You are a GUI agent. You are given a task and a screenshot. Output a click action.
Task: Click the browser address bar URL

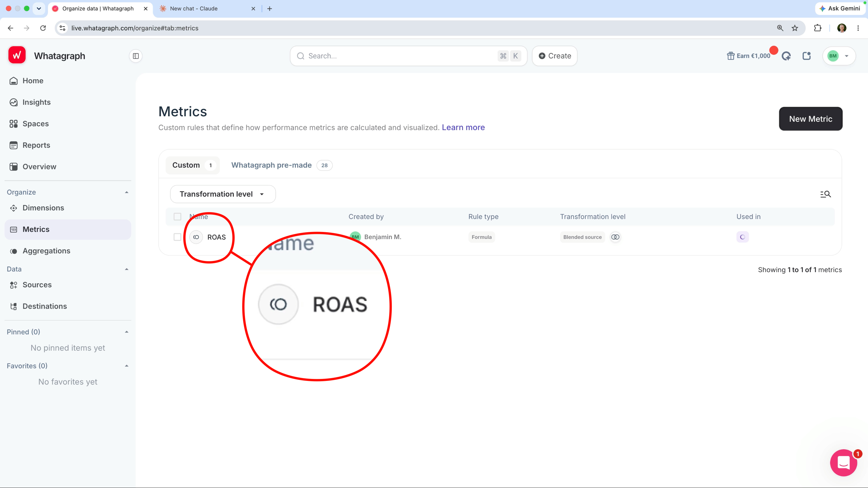pyautogui.click(x=135, y=28)
